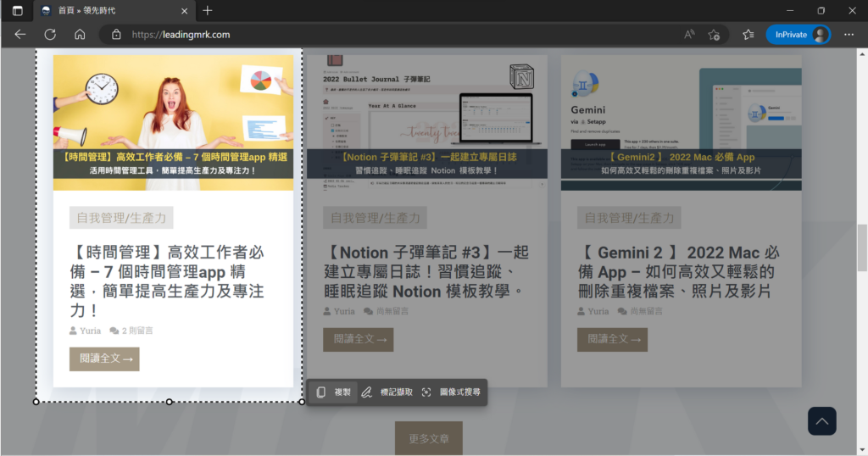Click 2 則留言 comments link
This screenshot has height=456, width=868.
coord(137,331)
